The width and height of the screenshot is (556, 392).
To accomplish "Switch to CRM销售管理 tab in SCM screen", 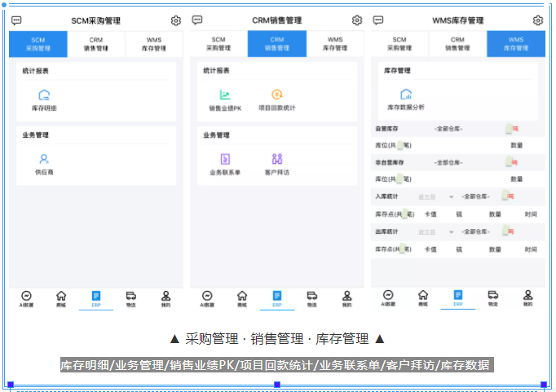I will tap(96, 44).
